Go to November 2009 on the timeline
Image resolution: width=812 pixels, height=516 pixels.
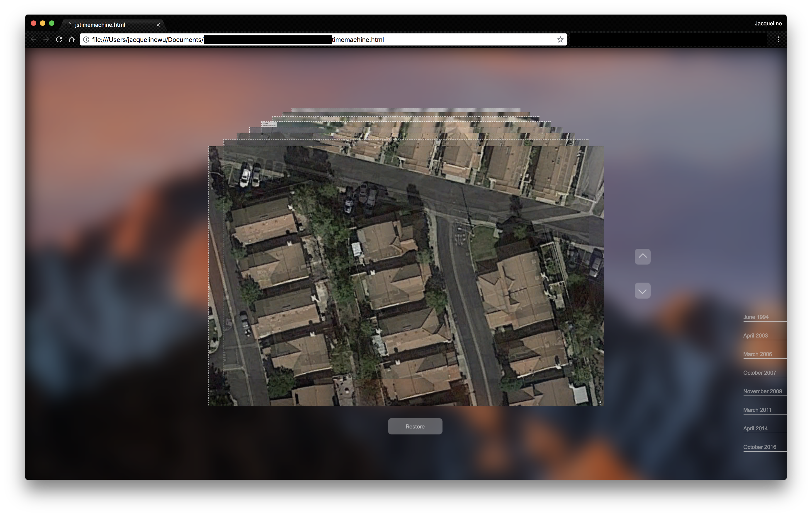pyautogui.click(x=762, y=391)
